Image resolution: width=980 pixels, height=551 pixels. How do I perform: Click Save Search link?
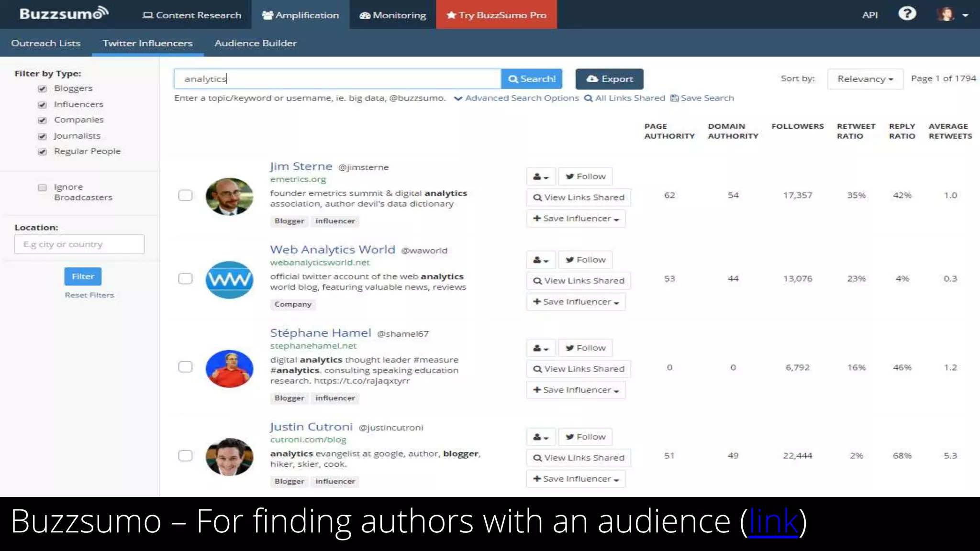[702, 98]
